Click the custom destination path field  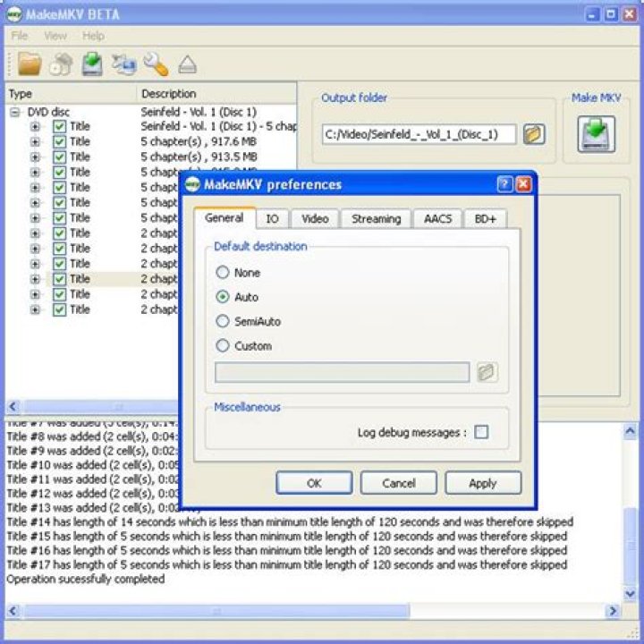coord(342,372)
